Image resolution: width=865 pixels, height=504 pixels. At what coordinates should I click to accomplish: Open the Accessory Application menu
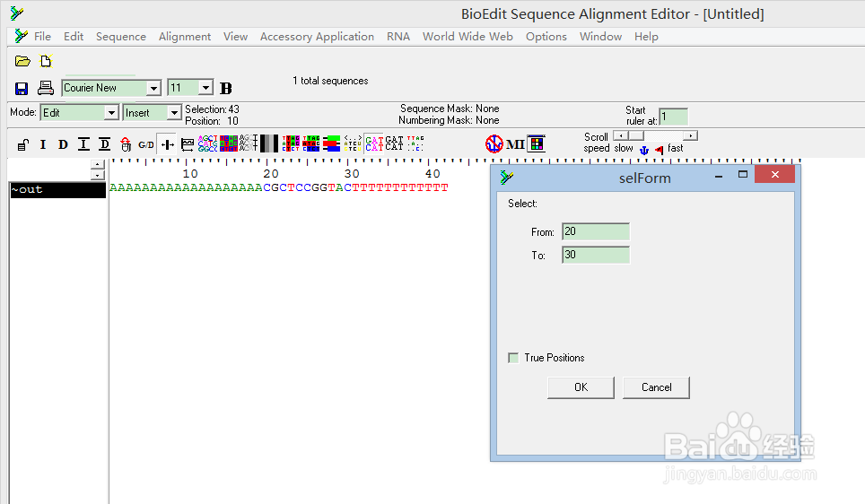pyautogui.click(x=318, y=37)
